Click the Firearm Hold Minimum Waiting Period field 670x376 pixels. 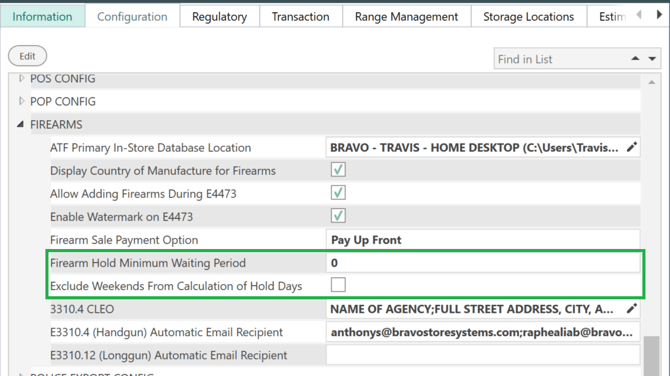point(483,263)
